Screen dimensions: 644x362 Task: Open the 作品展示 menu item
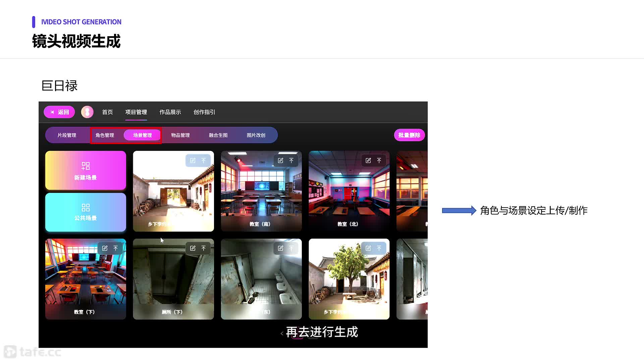pyautogui.click(x=170, y=112)
